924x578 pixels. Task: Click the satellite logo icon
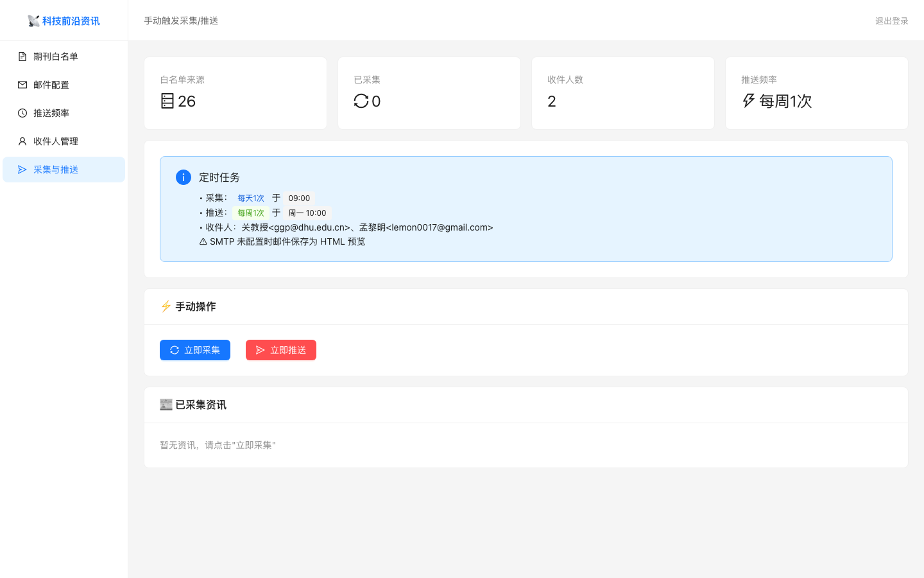click(34, 21)
